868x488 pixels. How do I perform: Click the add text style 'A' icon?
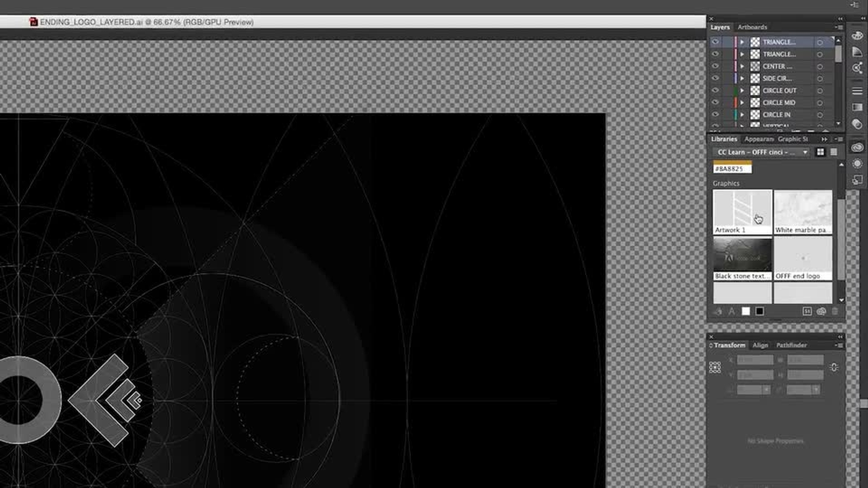click(x=731, y=311)
